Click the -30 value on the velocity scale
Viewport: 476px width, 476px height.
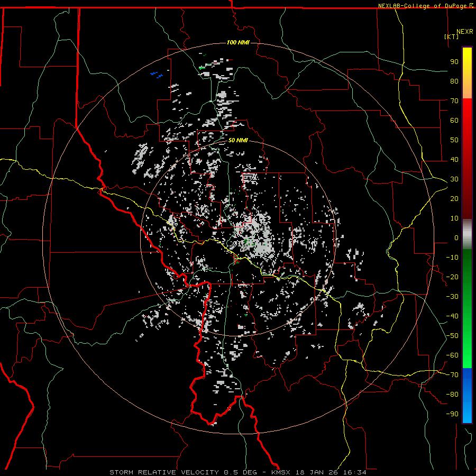[452, 297]
